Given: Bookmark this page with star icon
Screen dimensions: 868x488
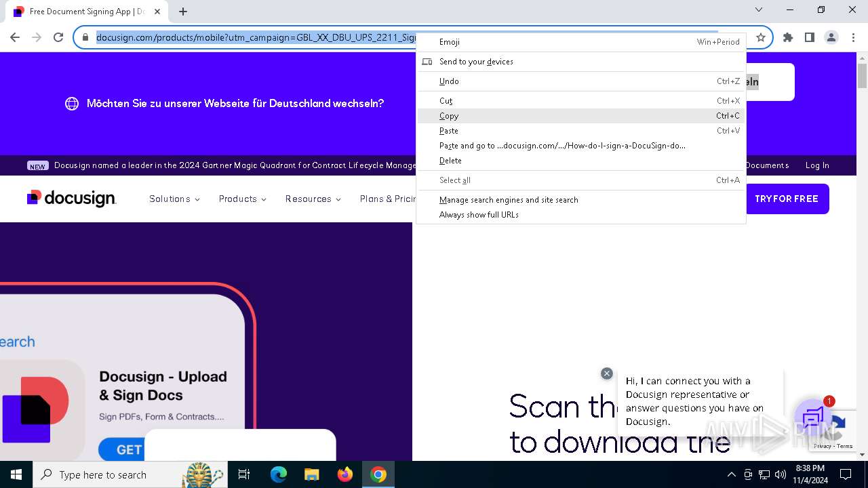Looking at the screenshot, I should coord(760,37).
